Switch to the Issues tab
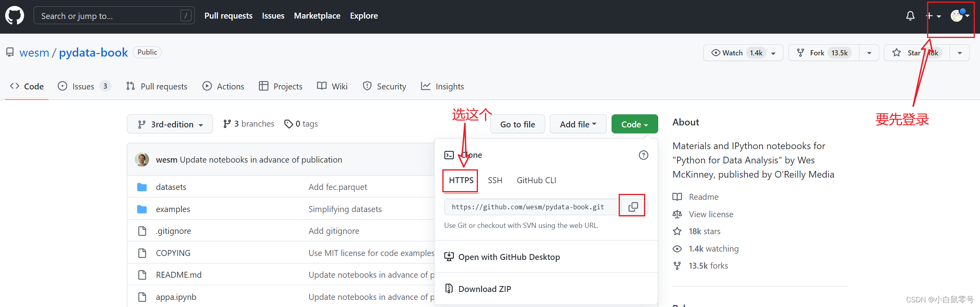 84,86
